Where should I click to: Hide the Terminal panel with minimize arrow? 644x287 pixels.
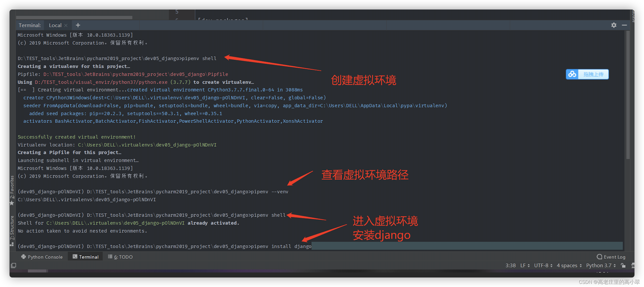pos(624,25)
